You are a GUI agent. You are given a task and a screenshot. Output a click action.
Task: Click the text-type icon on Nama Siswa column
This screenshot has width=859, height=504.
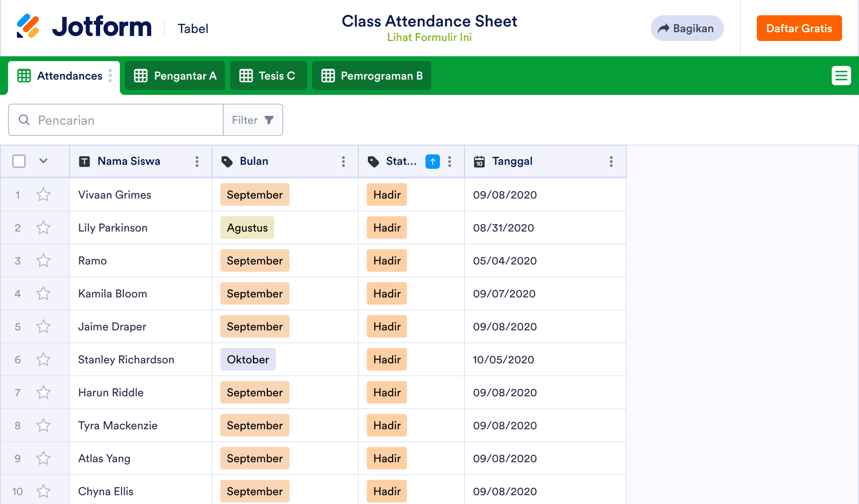pyautogui.click(x=84, y=161)
